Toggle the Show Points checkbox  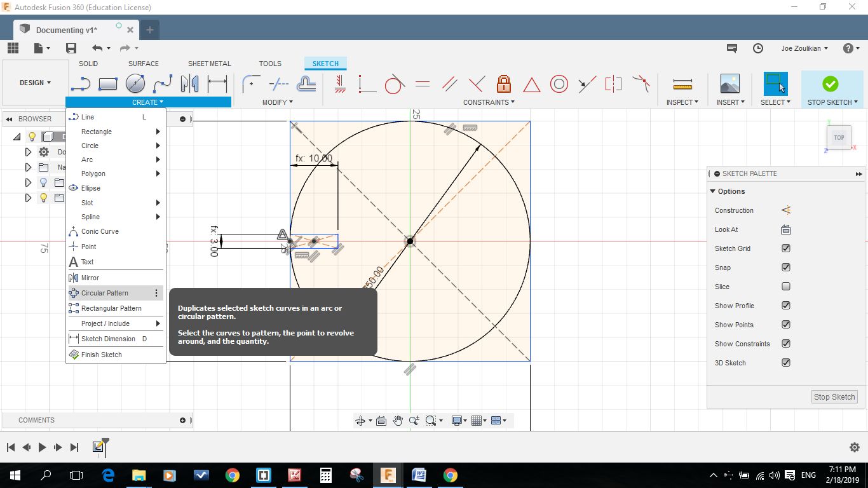[786, 325]
